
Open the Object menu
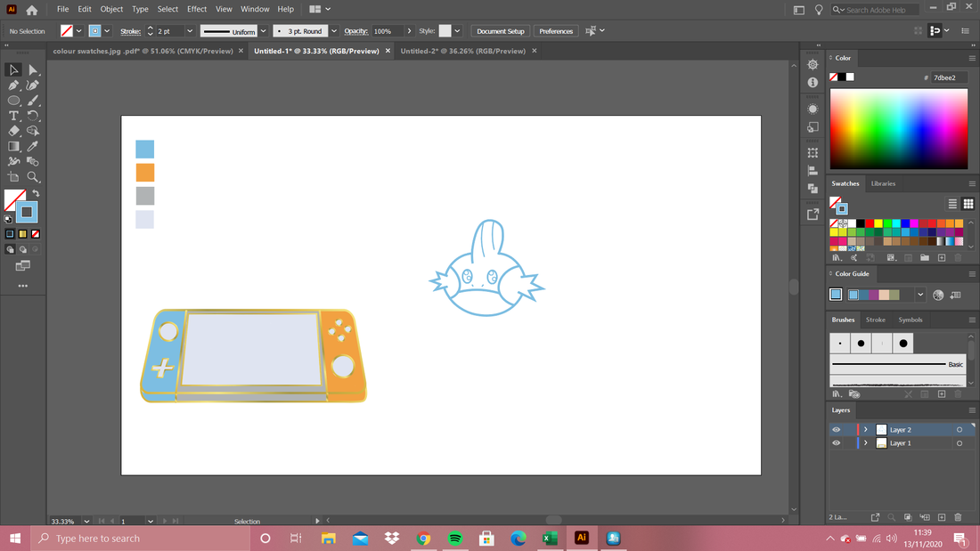(111, 10)
